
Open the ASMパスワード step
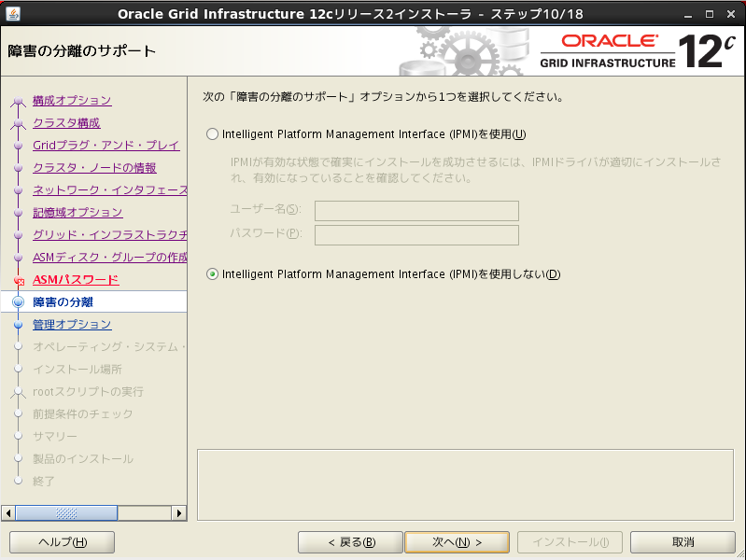click(76, 280)
